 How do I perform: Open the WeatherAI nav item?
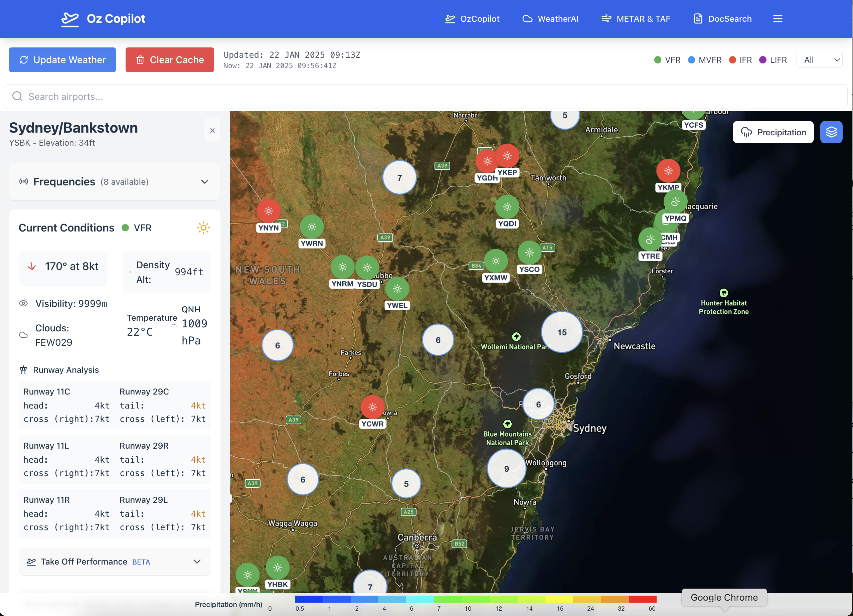[550, 19]
